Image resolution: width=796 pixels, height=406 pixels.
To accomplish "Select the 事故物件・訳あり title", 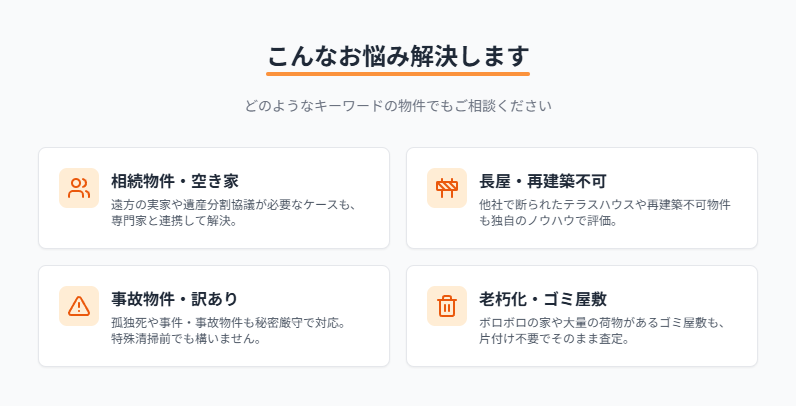I will 174,299.
